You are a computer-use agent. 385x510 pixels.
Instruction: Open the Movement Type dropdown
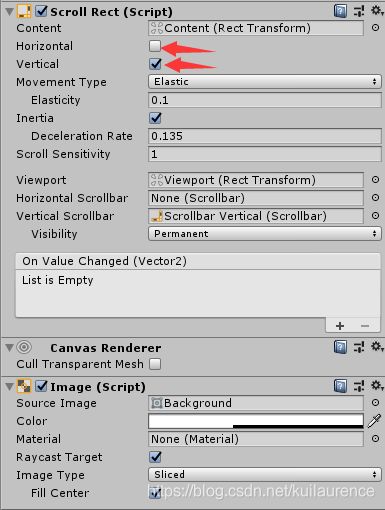pyautogui.click(x=265, y=82)
